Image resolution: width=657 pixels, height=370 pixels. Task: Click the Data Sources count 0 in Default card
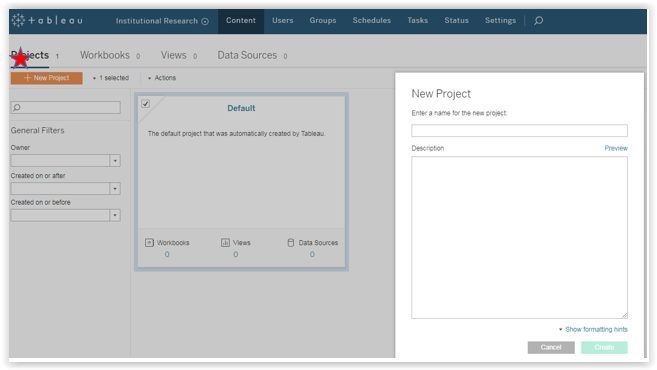point(312,254)
